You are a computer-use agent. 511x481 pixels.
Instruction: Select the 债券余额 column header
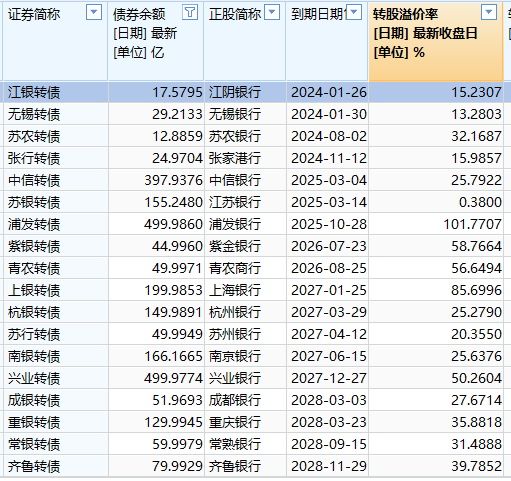click(156, 41)
